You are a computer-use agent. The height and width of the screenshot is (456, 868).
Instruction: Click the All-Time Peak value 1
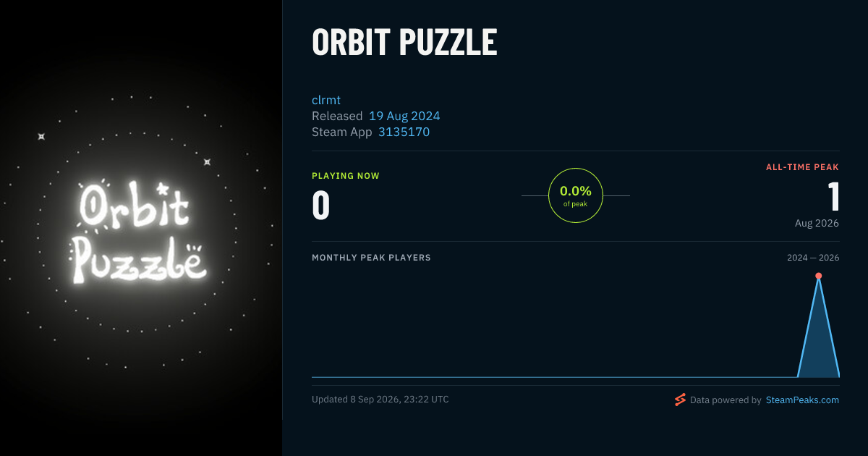pos(833,197)
